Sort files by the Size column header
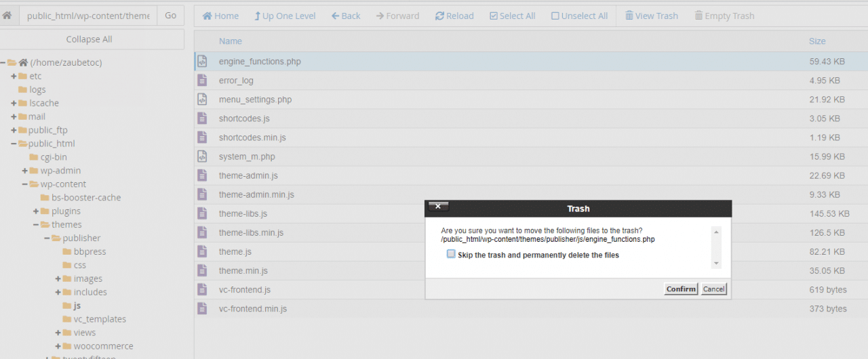This screenshot has height=359, width=868. coord(817,41)
